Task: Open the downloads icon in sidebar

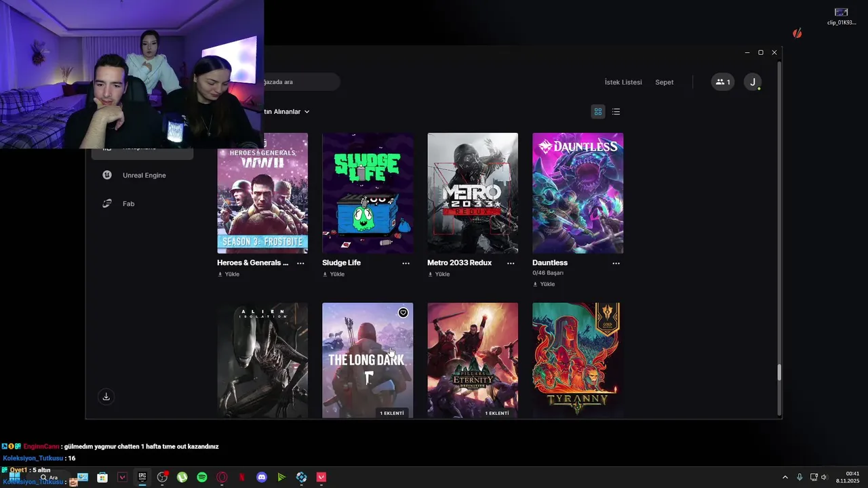Action: click(x=106, y=396)
